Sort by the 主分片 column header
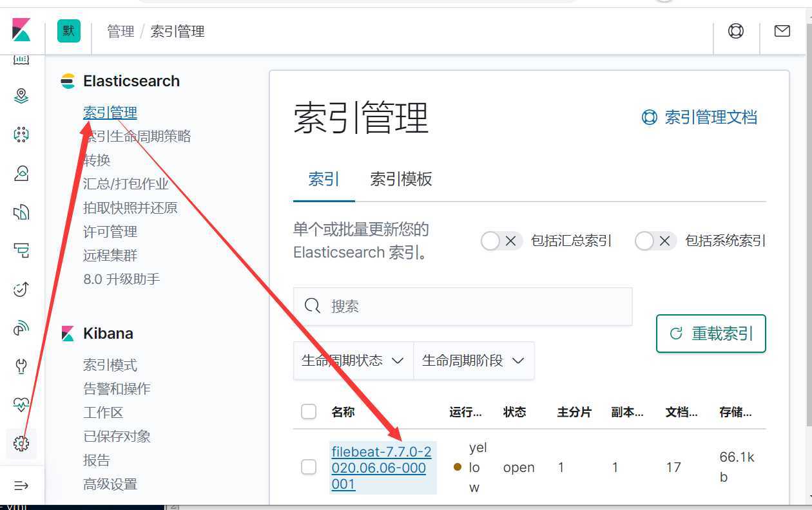The width and height of the screenshot is (812, 510). tap(574, 412)
